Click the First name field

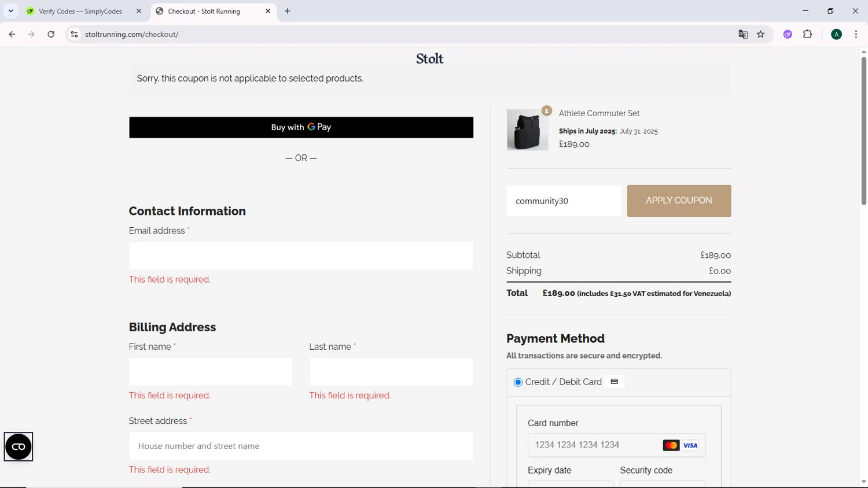(x=211, y=372)
